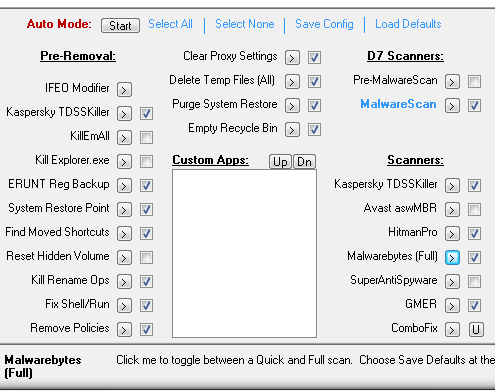The image size is (495, 391).
Task: Run GMER arrow button
Action: (x=452, y=306)
